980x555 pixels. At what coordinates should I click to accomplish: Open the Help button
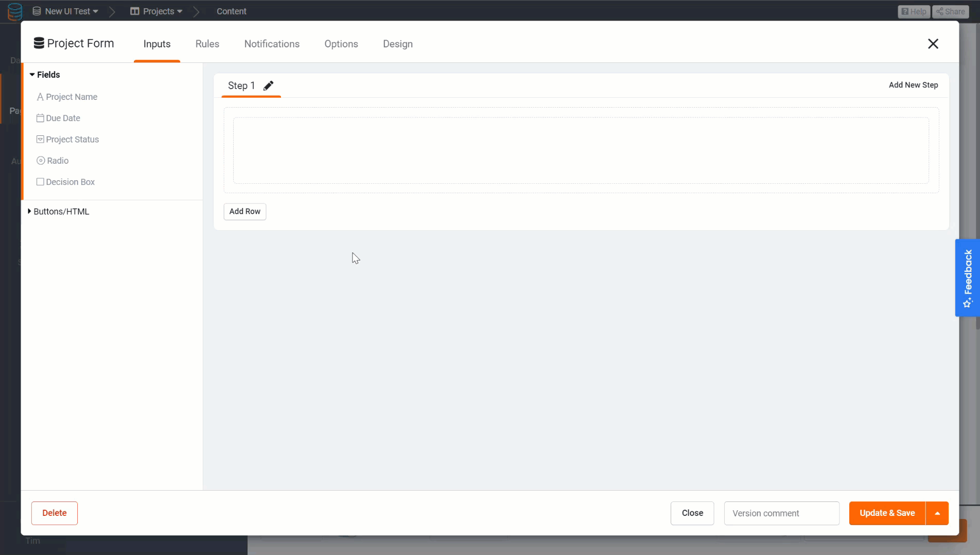(x=914, y=11)
